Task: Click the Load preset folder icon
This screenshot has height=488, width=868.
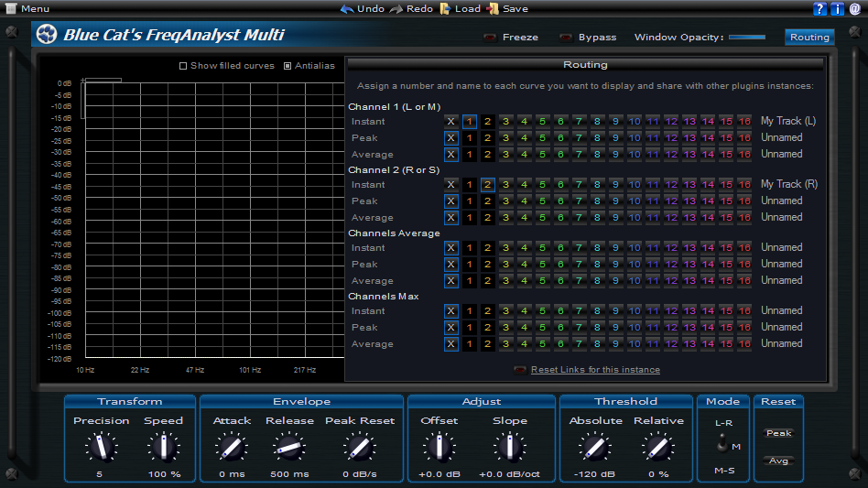Action: click(x=444, y=8)
